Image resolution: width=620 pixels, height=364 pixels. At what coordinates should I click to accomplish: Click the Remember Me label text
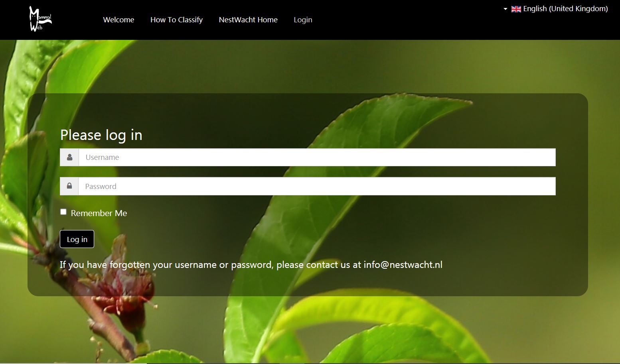coord(99,213)
